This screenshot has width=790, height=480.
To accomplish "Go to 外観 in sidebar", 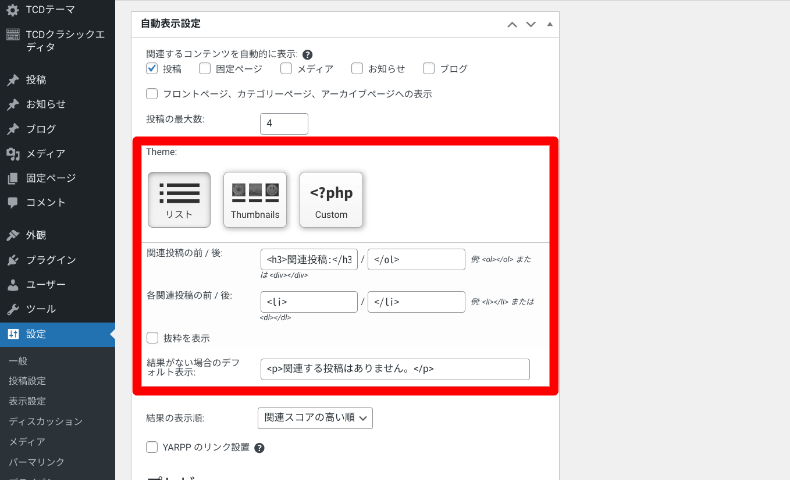I will pyautogui.click(x=36, y=235).
